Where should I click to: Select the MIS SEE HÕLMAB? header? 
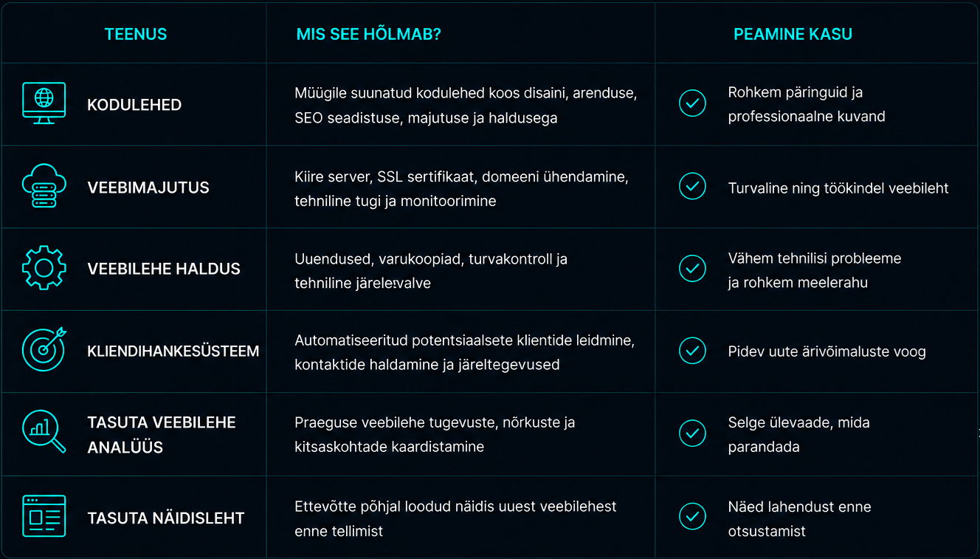(x=368, y=34)
